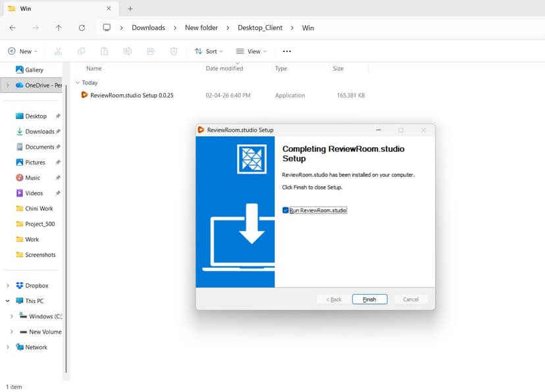Go forward with the forward arrow
The image size is (545, 392).
tap(36, 28)
